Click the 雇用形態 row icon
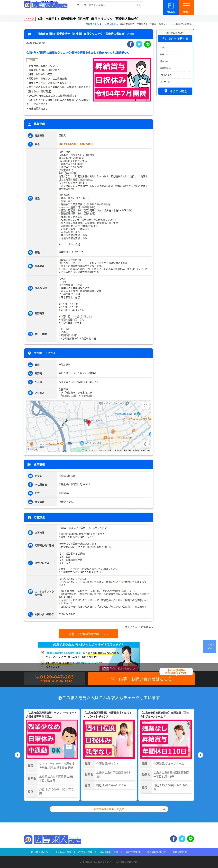218x868 pixels. [x=30, y=135]
